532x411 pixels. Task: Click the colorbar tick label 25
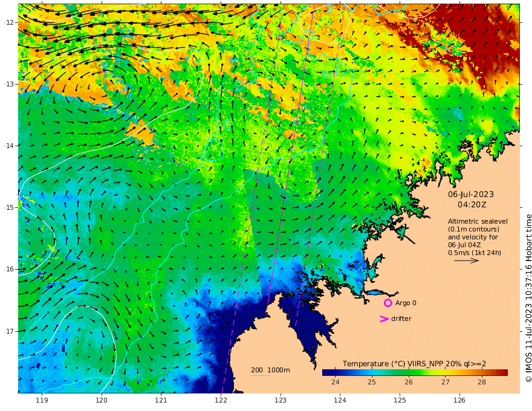coord(372,382)
